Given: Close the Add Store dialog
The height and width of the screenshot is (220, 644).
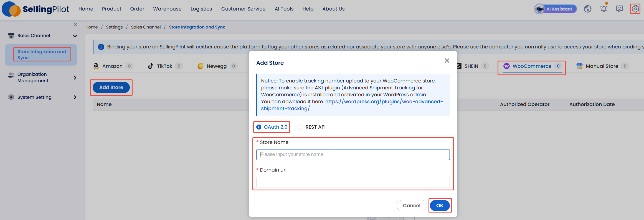Looking at the screenshot, I should tap(447, 60).
